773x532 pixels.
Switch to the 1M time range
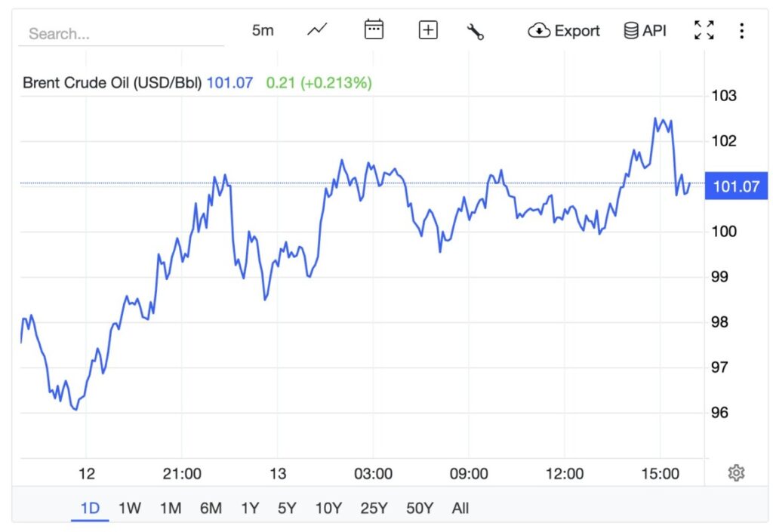coord(171,508)
